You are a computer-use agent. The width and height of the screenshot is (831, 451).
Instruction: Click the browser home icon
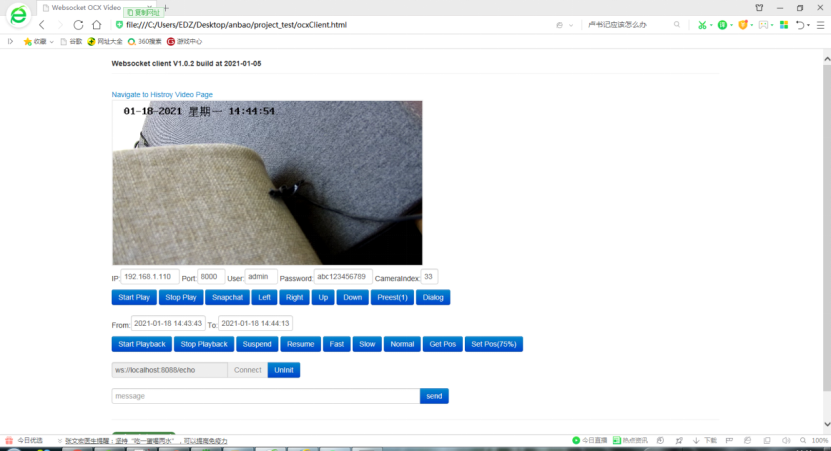96,25
